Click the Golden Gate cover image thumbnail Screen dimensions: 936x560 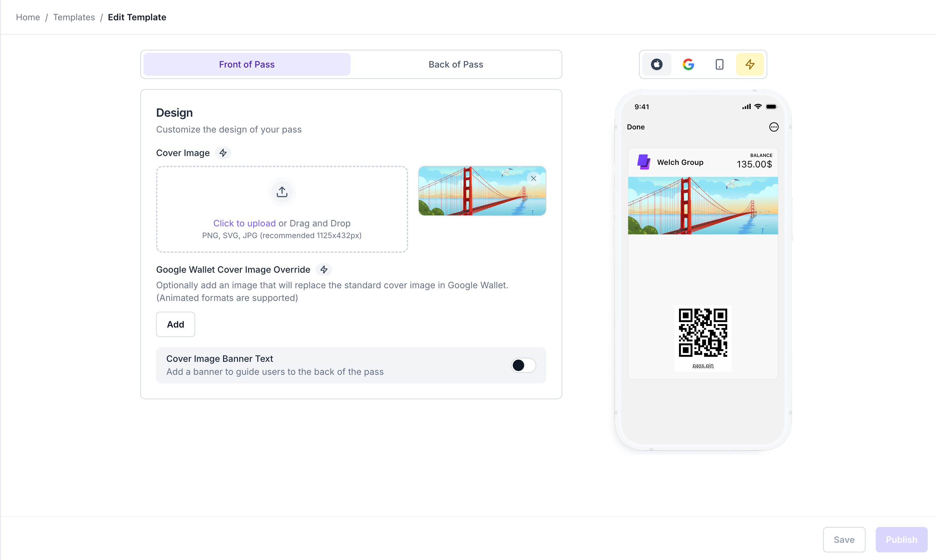point(476,192)
